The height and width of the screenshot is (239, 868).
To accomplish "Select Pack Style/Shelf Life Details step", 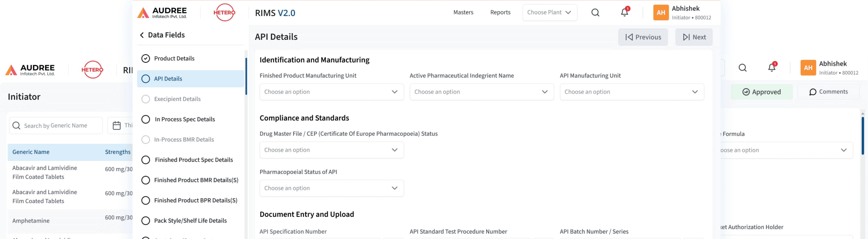I will 190,220.
